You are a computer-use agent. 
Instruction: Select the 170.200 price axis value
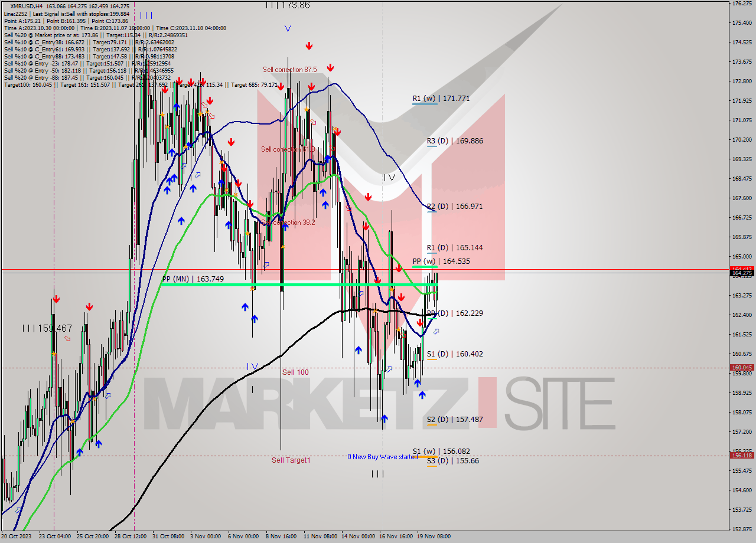coord(741,140)
